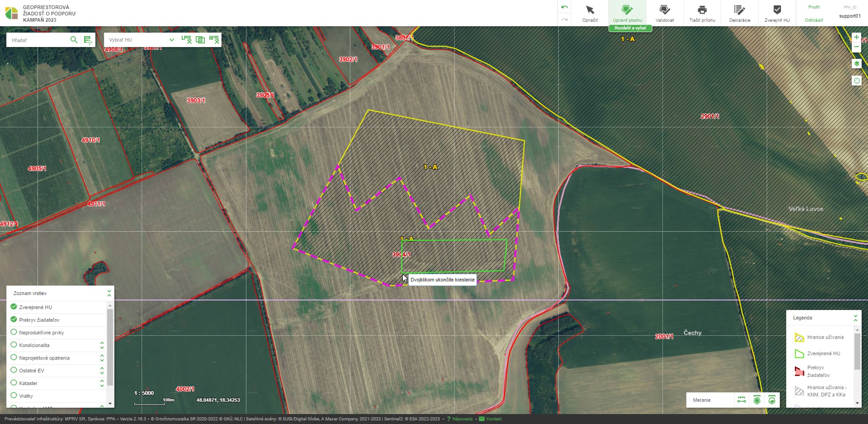Click the Zverejniť HU shield icon
Screen dimensions: 868x424
click(x=777, y=10)
